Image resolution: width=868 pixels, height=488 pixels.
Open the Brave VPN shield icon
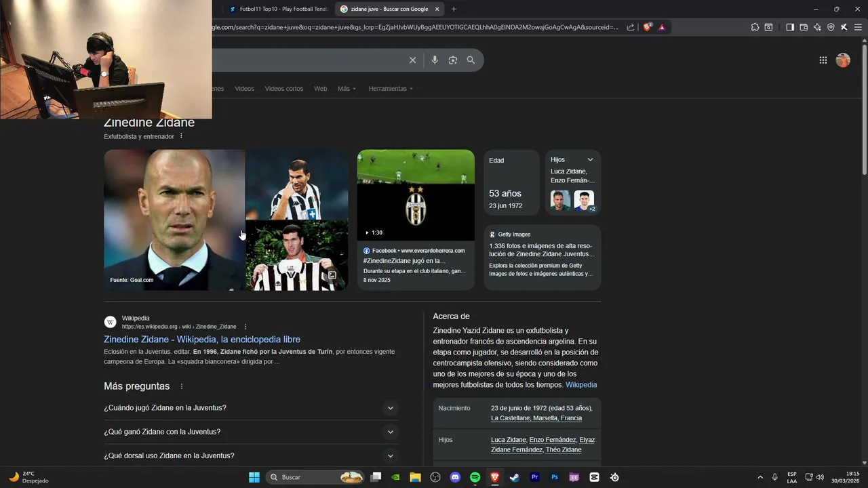(x=831, y=27)
